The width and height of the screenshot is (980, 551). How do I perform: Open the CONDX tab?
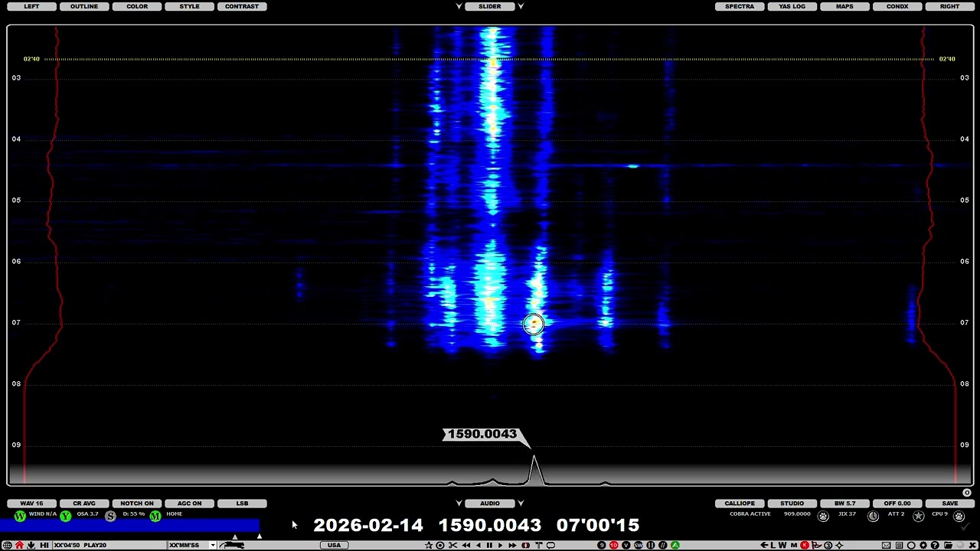[897, 6]
